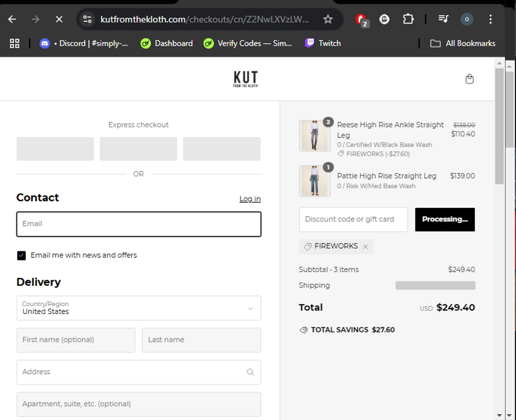Click the First name (optional) field

[76, 340]
